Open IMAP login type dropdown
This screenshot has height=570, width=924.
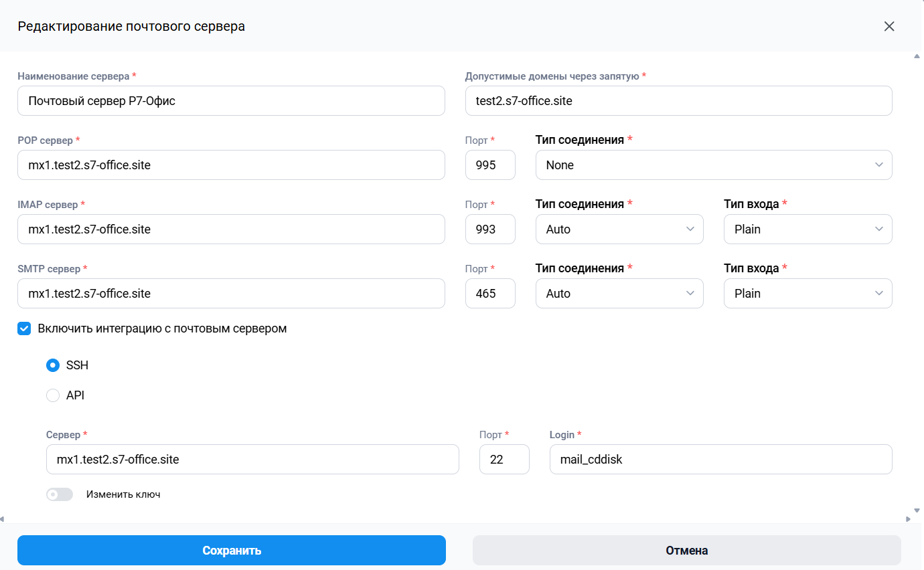click(808, 229)
